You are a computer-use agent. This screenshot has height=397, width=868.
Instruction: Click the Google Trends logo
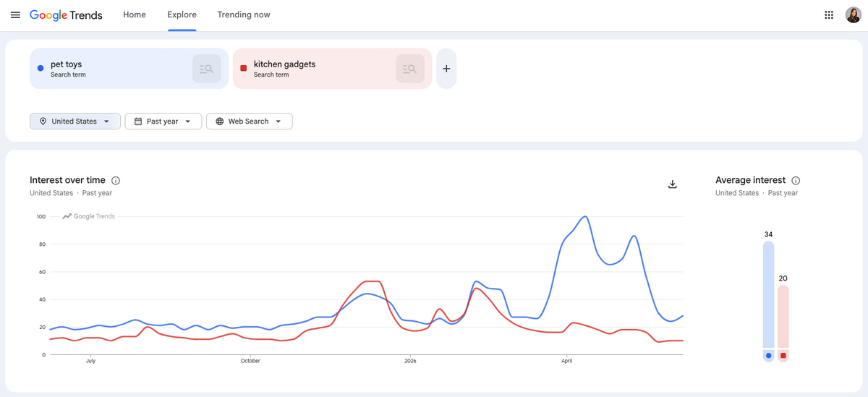66,15
